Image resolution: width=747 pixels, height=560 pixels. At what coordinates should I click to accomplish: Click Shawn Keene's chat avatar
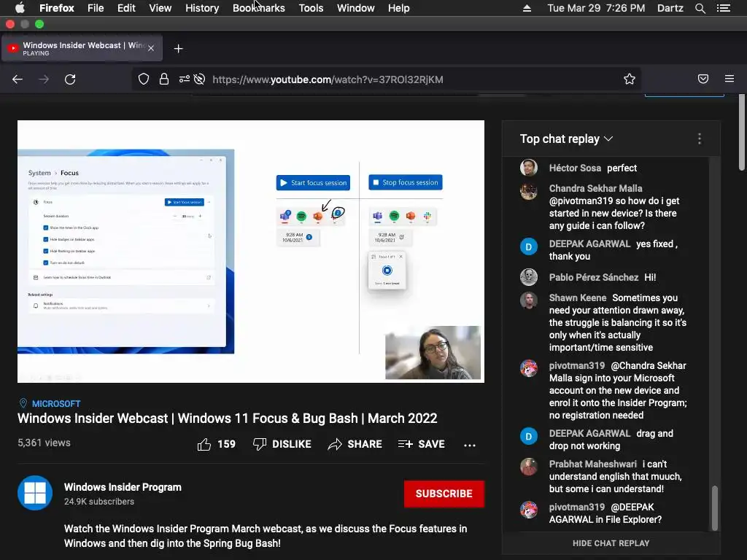click(528, 300)
